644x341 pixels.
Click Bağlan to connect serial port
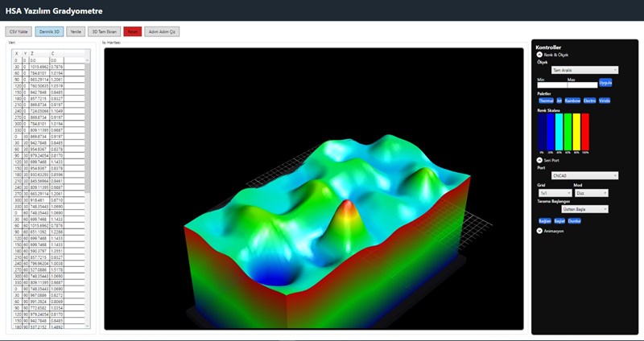point(543,219)
